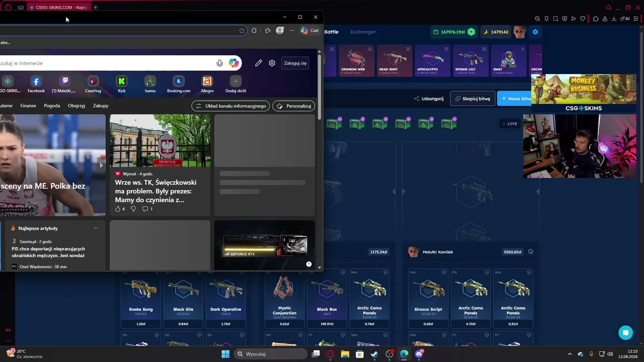Click the emoji reaction icon beside 5063.65zł

(x=531, y=252)
